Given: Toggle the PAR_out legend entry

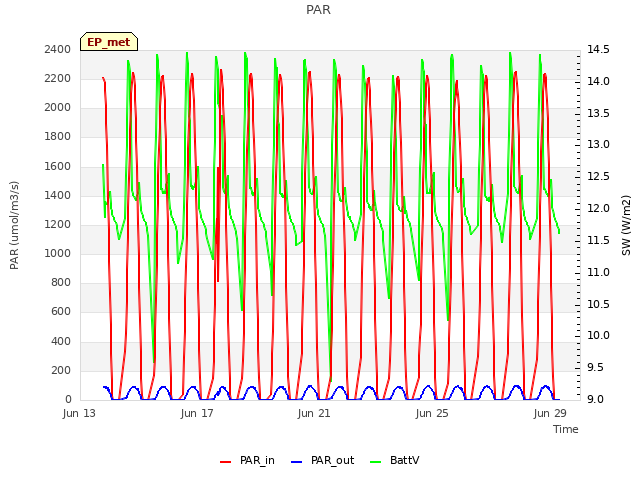Looking at the screenshot, I should (322, 461).
